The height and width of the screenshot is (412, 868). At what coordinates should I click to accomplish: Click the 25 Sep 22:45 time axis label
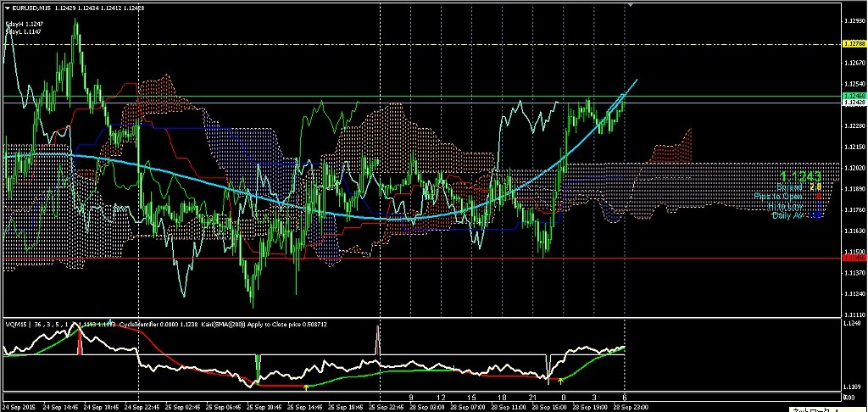(387, 407)
